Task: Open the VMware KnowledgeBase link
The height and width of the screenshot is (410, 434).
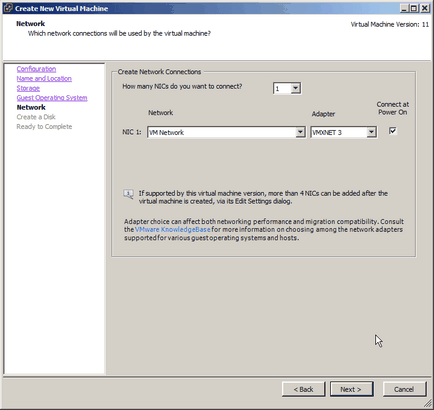Action: [172, 229]
